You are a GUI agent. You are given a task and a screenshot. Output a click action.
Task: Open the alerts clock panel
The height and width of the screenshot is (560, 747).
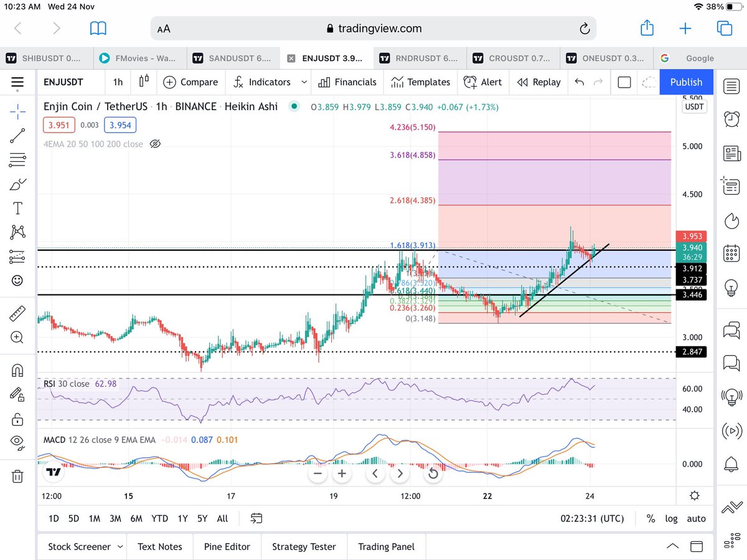[731, 118]
